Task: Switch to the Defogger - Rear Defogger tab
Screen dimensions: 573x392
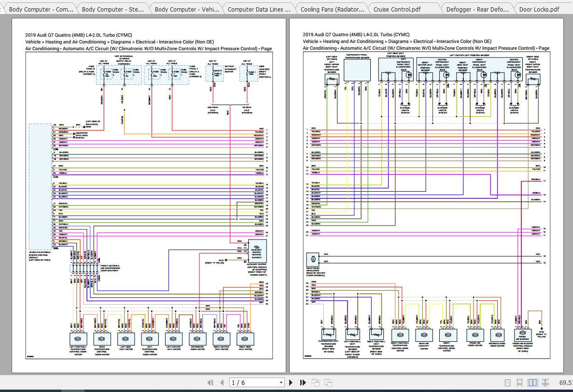Action: [477, 9]
